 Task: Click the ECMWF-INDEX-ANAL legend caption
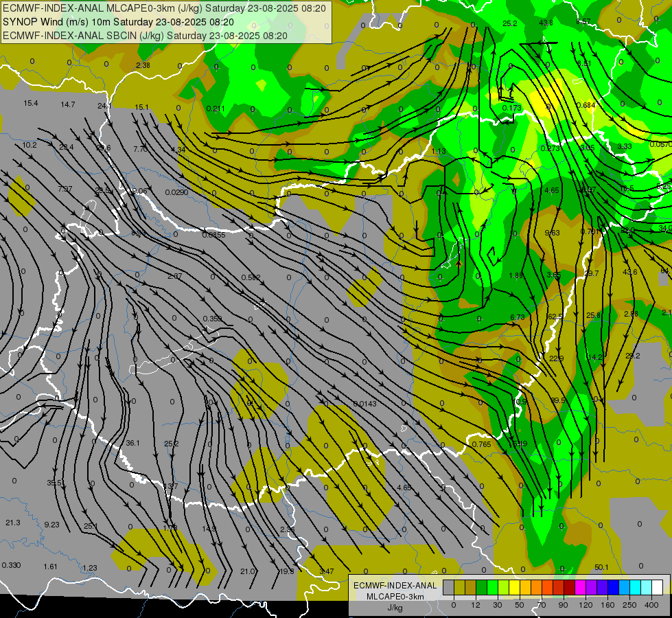pyautogui.click(x=395, y=586)
